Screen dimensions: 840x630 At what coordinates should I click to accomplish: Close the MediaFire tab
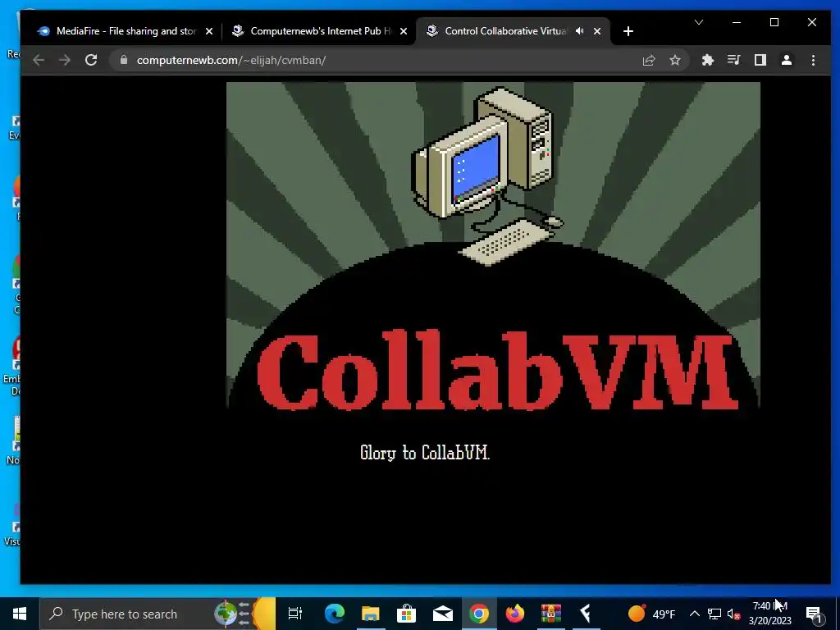pos(209,31)
